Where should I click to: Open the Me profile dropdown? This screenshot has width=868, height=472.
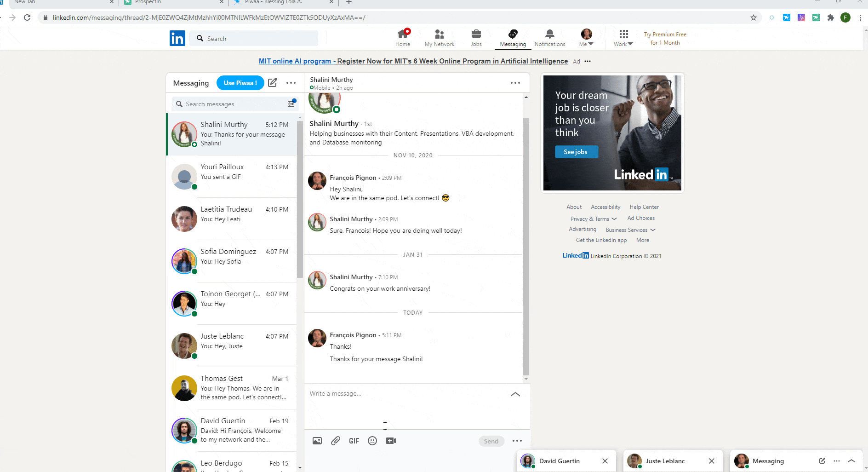[x=586, y=37]
